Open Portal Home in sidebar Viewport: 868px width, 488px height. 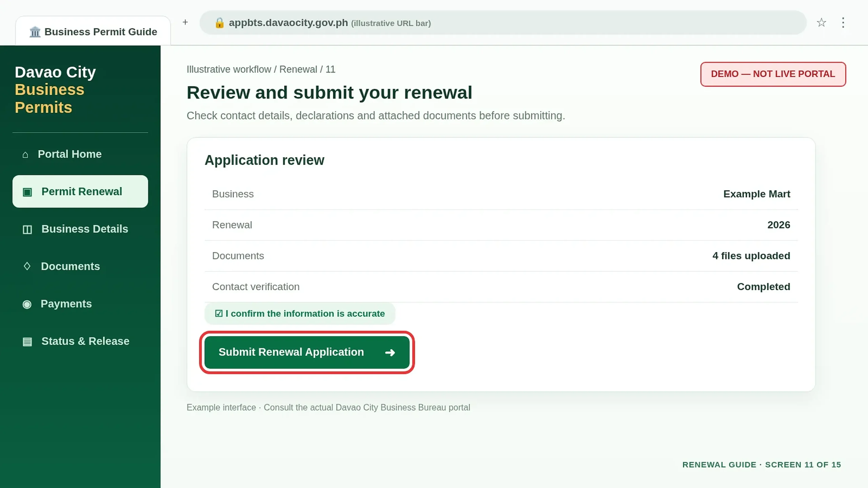tap(80, 154)
